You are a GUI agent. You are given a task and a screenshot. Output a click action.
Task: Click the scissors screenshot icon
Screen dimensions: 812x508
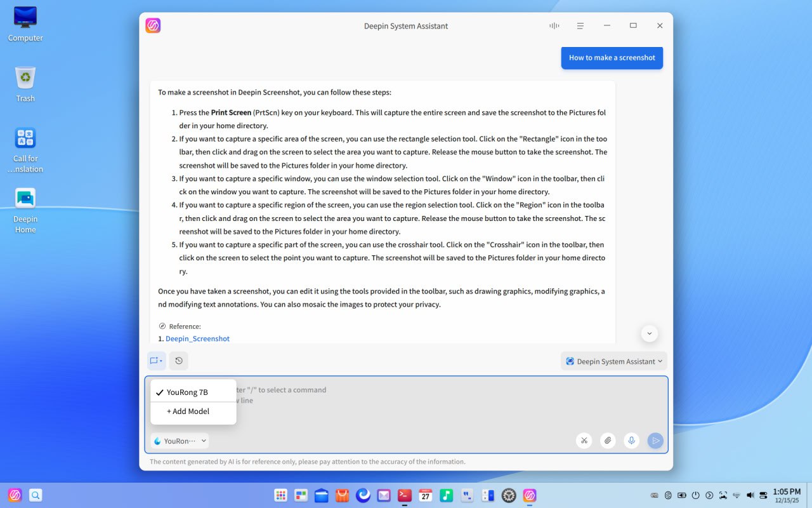(584, 441)
